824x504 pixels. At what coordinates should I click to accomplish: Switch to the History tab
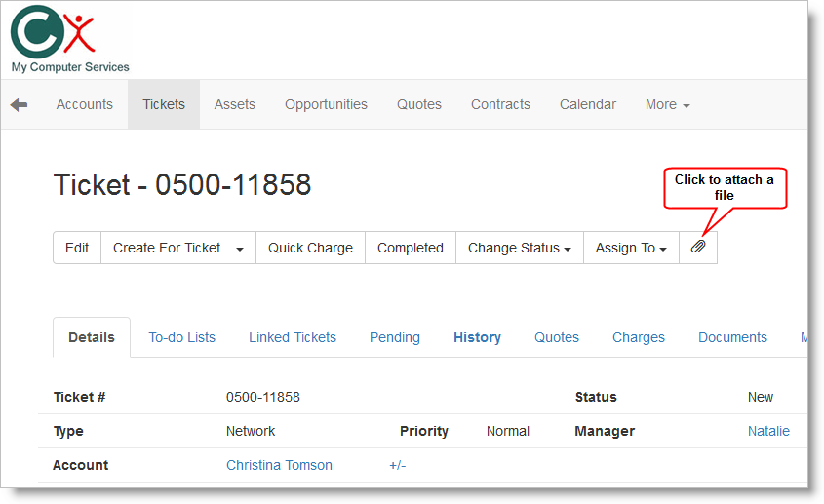click(x=477, y=337)
